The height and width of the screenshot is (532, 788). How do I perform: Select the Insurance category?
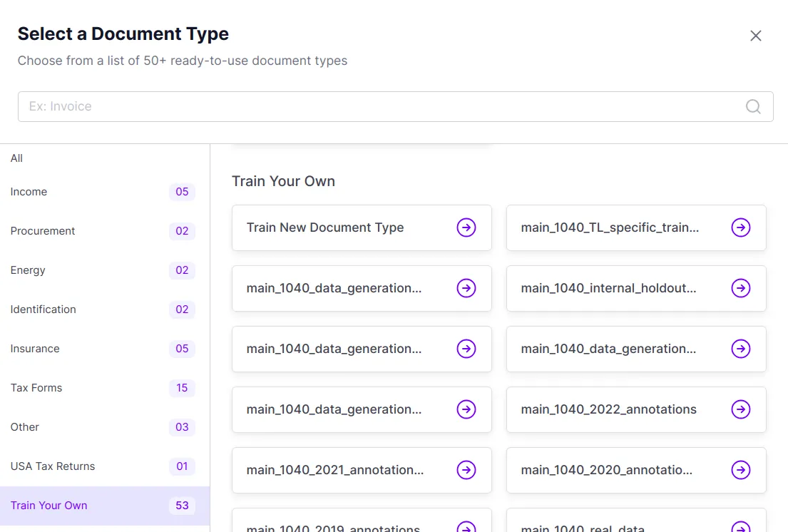[105, 349]
